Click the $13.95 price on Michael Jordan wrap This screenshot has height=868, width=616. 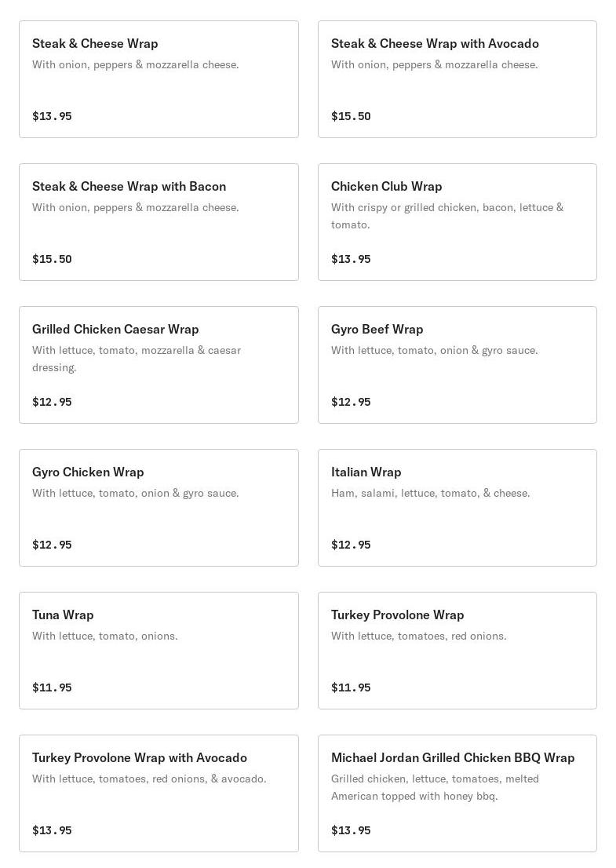[x=351, y=830]
